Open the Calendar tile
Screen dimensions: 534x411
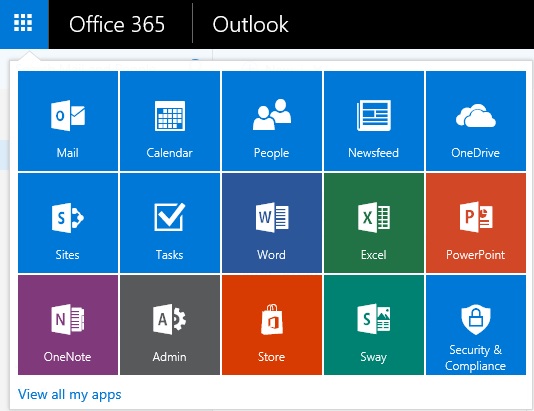[x=170, y=121]
